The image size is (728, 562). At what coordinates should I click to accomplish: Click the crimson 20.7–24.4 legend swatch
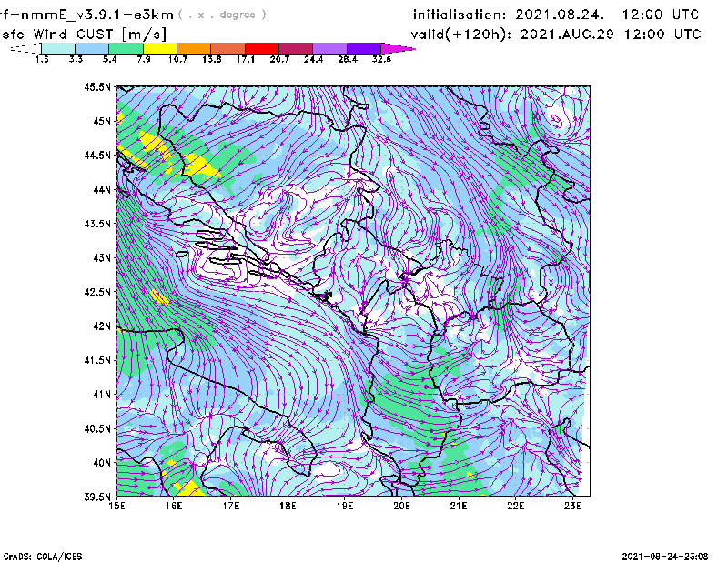coord(296,48)
